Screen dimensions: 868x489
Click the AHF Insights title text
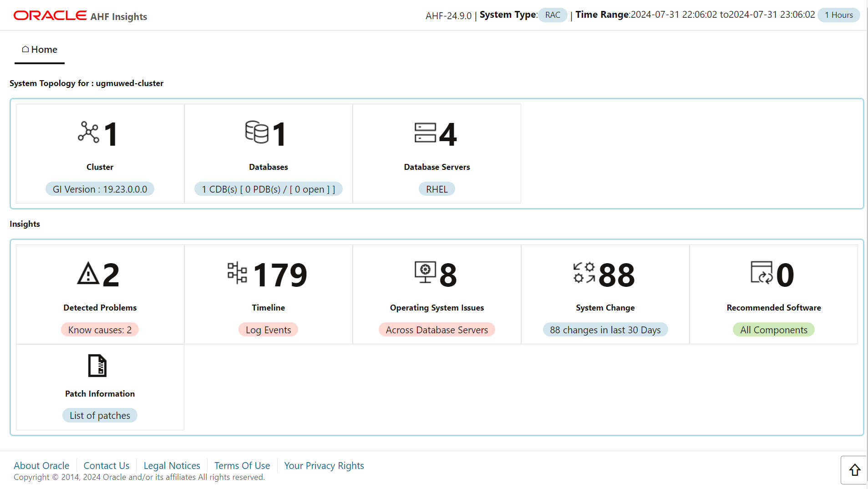(x=119, y=16)
